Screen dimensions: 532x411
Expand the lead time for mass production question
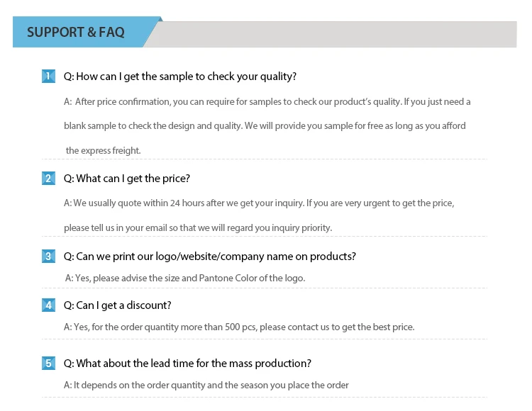coord(187,364)
